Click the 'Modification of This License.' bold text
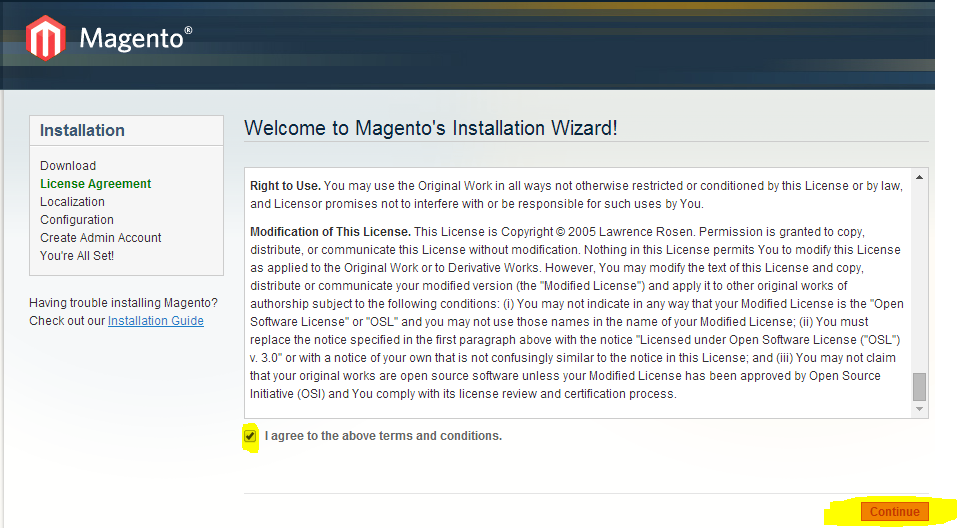957x528 pixels. (x=330, y=232)
